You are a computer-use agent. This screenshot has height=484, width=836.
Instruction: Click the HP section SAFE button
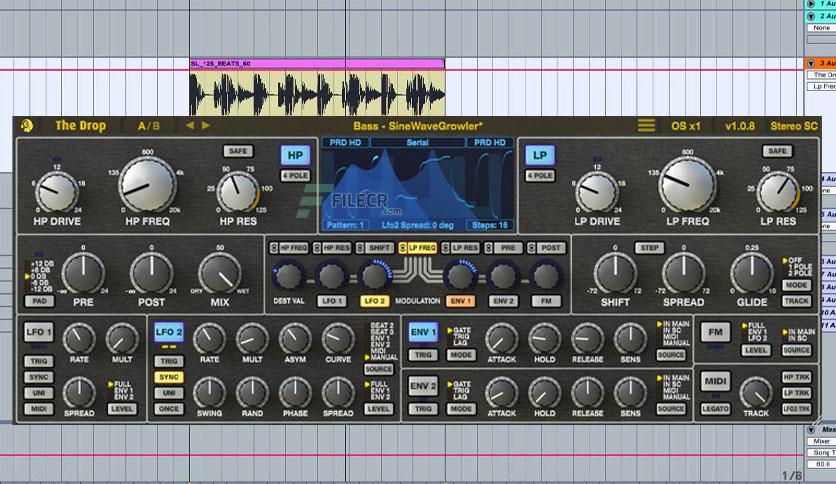click(x=238, y=151)
